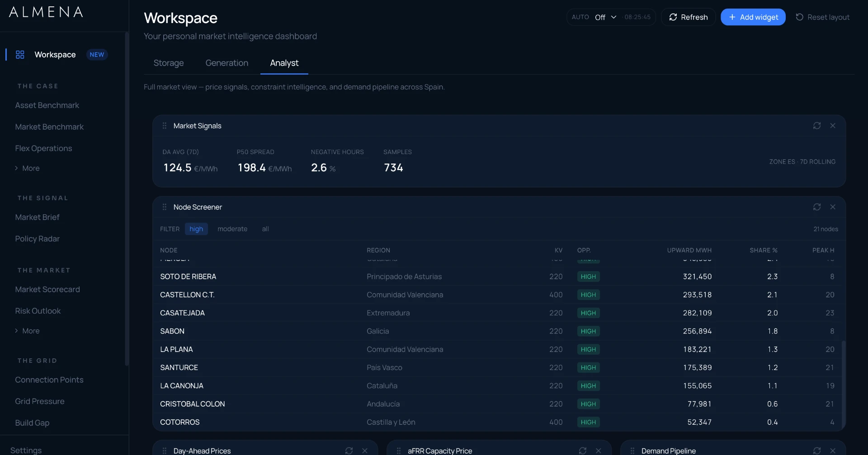Refresh the Demand Pipeline widget

(817, 451)
